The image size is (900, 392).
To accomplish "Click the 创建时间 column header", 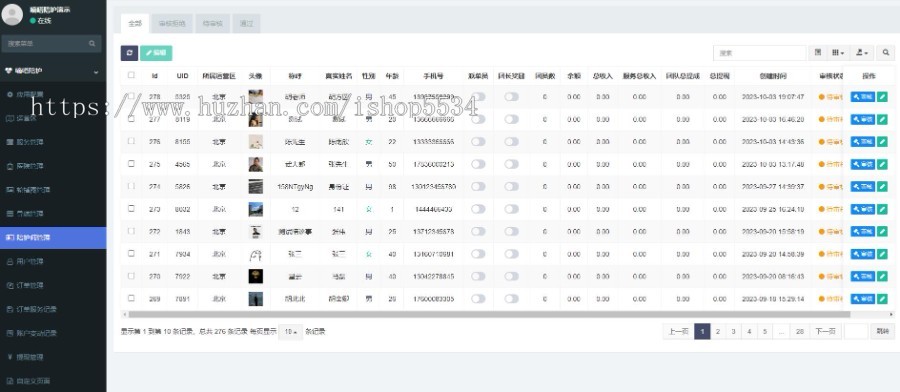I will [x=773, y=75].
